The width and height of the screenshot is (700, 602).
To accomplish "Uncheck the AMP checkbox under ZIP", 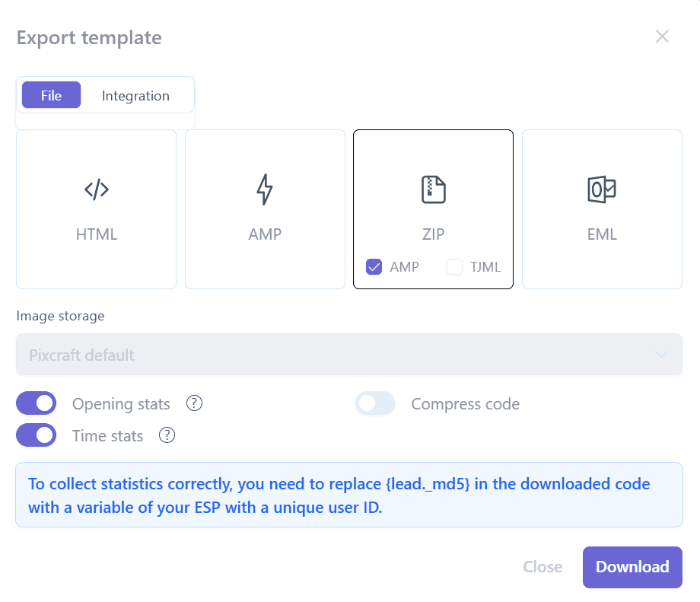I will 374,267.
